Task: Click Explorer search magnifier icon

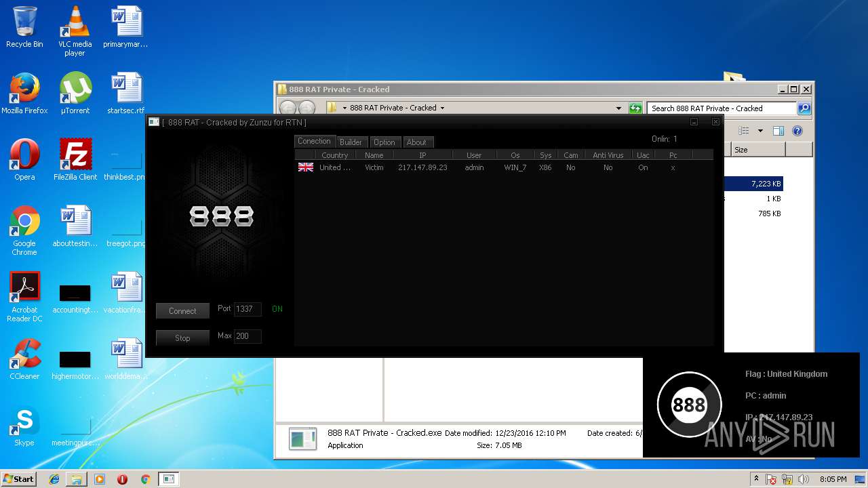Action: (804, 108)
